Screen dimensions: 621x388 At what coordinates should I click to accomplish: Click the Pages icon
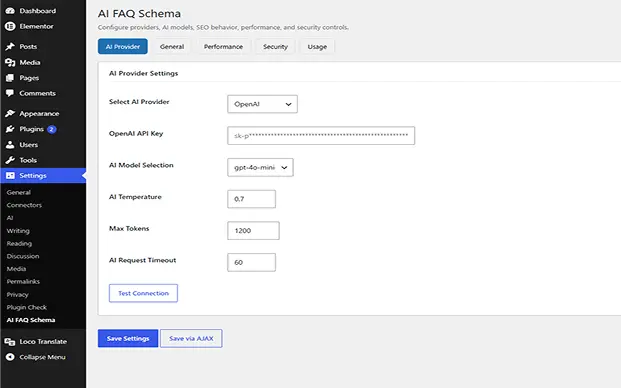tap(10, 78)
